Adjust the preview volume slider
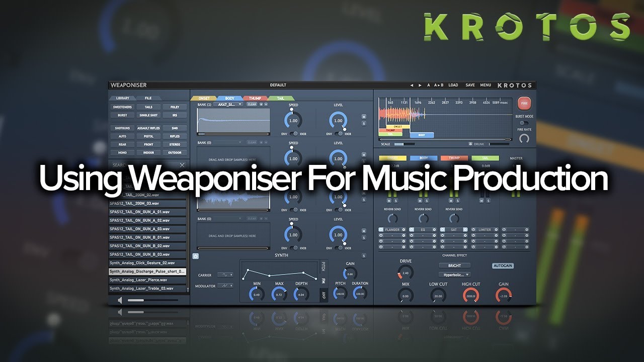The image size is (644, 362). (153, 300)
